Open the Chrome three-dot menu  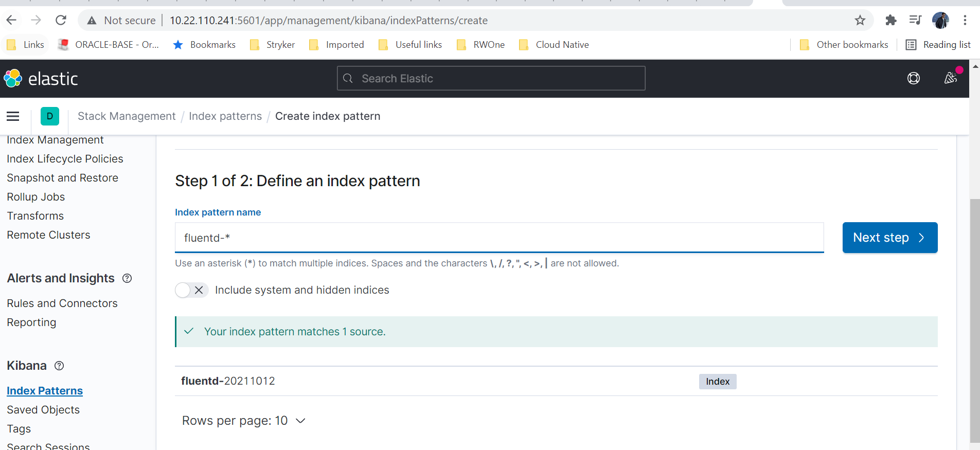pyautogui.click(x=965, y=20)
